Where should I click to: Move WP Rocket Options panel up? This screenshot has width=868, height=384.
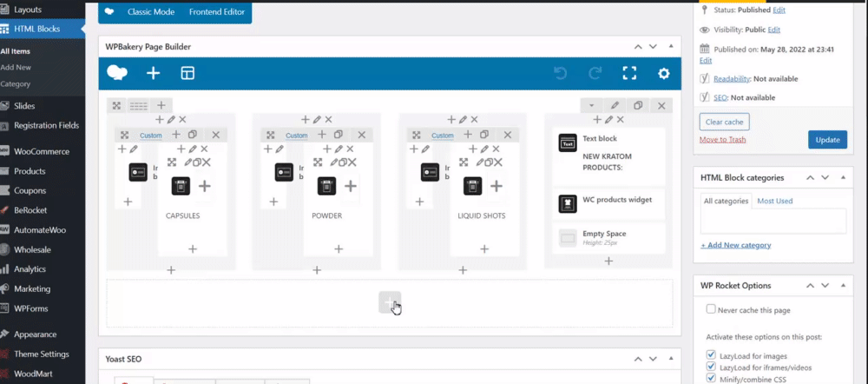[x=811, y=286]
